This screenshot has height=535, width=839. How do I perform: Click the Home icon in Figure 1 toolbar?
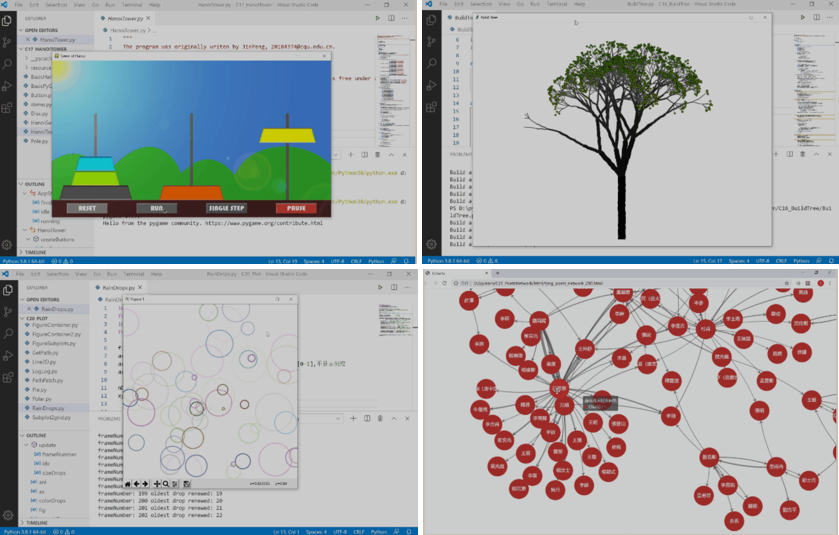tap(128, 484)
